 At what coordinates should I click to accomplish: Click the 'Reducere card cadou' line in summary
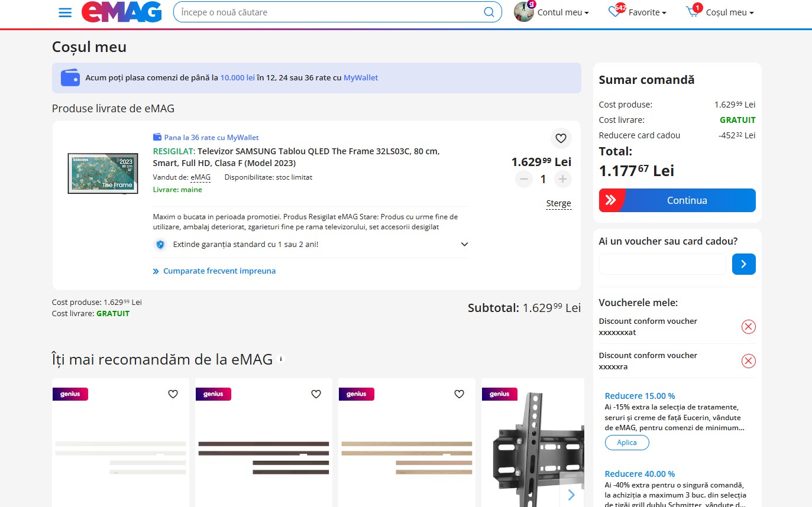pos(677,135)
